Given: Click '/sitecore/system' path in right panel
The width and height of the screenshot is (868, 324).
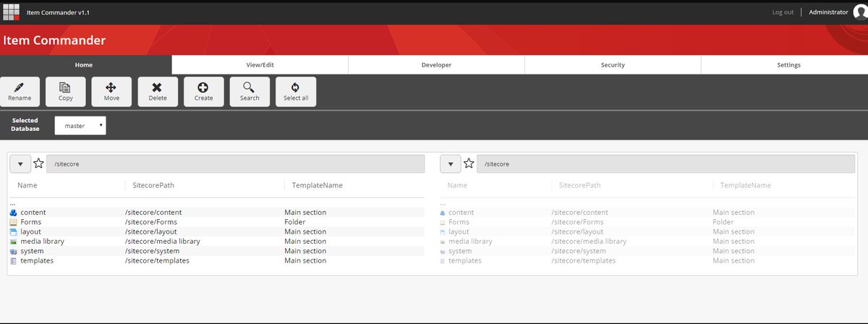Looking at the screenshot, I should click(579, 251).
